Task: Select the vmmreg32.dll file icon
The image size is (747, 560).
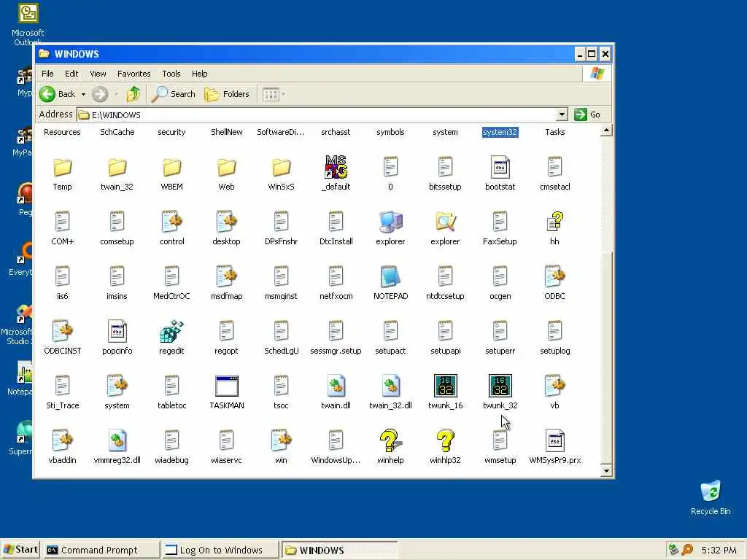Action: click(117, 441)
